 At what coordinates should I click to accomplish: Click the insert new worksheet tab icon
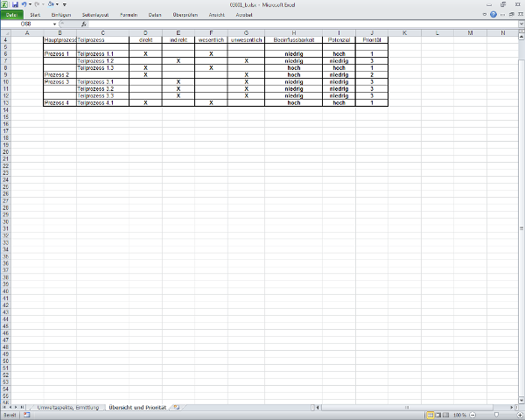coord(177,408)
